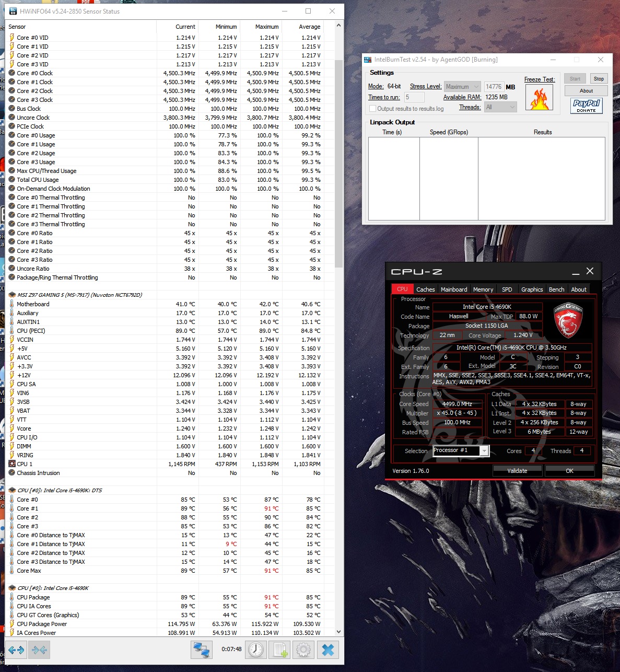Switch to the Mainboard tab in CPU-Z
The width and height of the screenshot is (620, 672).
tap(454, 289)
